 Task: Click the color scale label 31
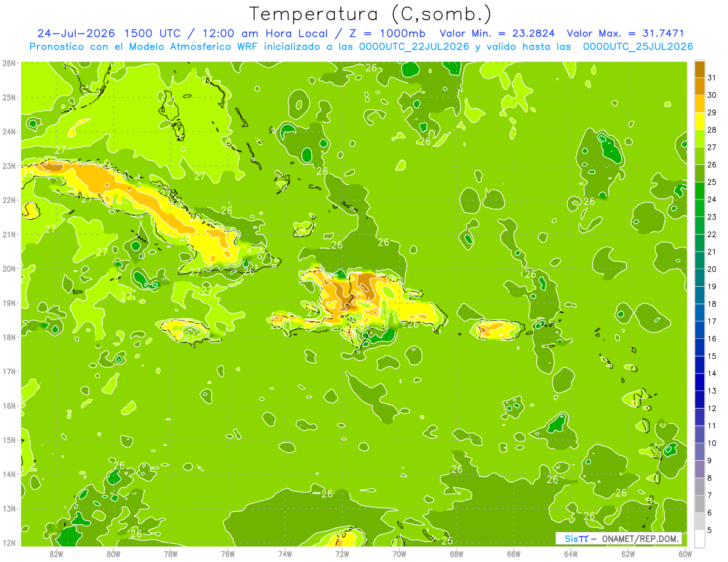(x=712, y=78)
